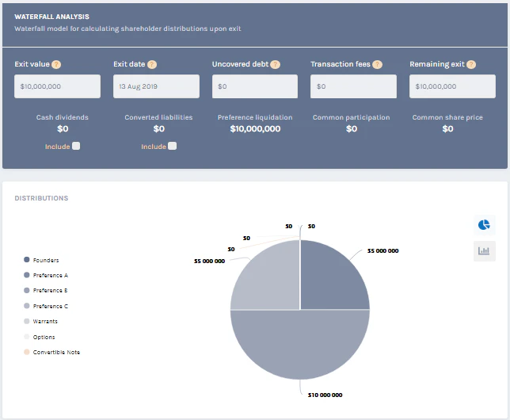Click the Transaction fees input field
The image size is (510, 420).
353,86
